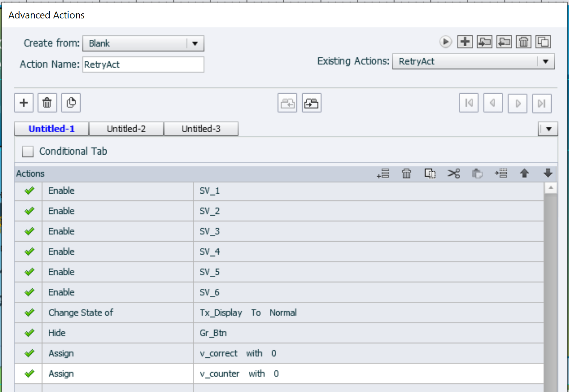This screenshot has width=569, height=392.
Task: Add a new decision tab
Action: [x=24, y=103]
